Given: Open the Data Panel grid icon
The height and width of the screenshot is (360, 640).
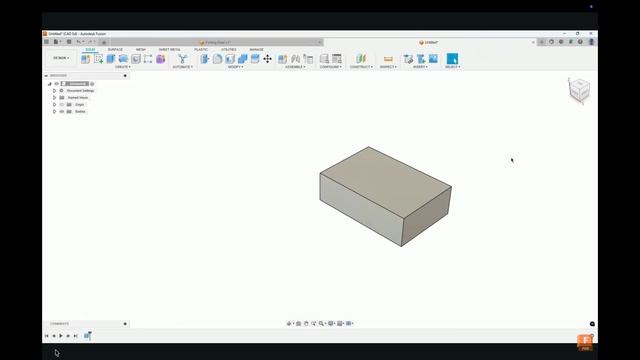Looking at the screenshot, I should coord(47,42).
